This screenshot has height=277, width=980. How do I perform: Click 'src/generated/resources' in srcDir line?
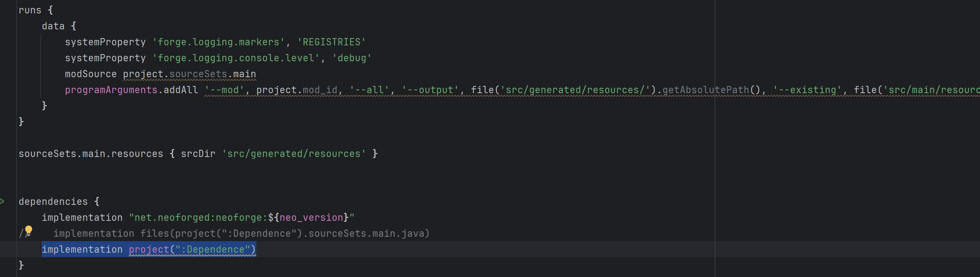pos(294,154)
